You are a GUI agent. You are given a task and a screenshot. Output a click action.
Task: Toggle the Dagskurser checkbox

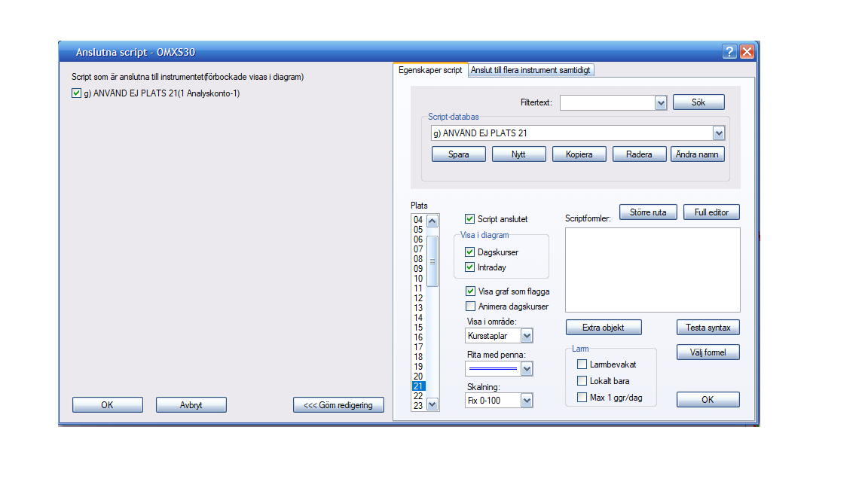click(470, 252)
